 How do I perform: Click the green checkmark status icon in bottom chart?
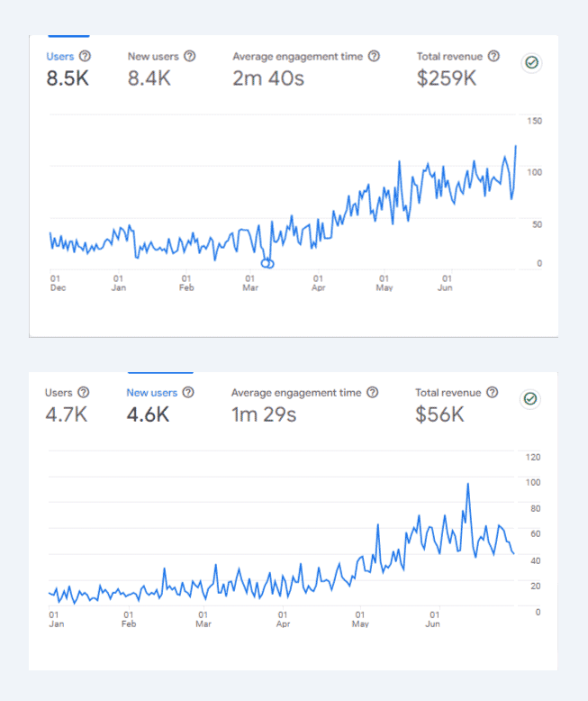(x=530, y=398)
